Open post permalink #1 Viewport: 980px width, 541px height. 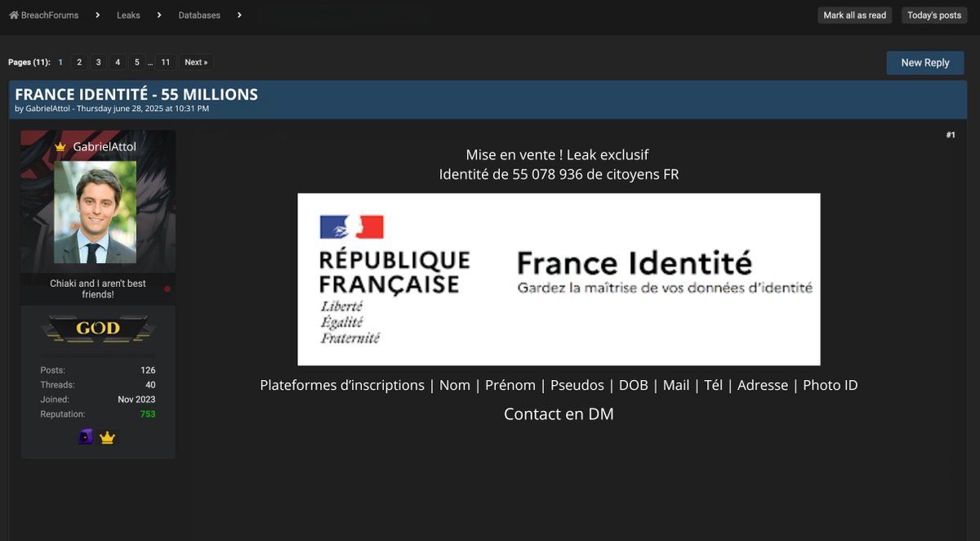click(951, 135)
